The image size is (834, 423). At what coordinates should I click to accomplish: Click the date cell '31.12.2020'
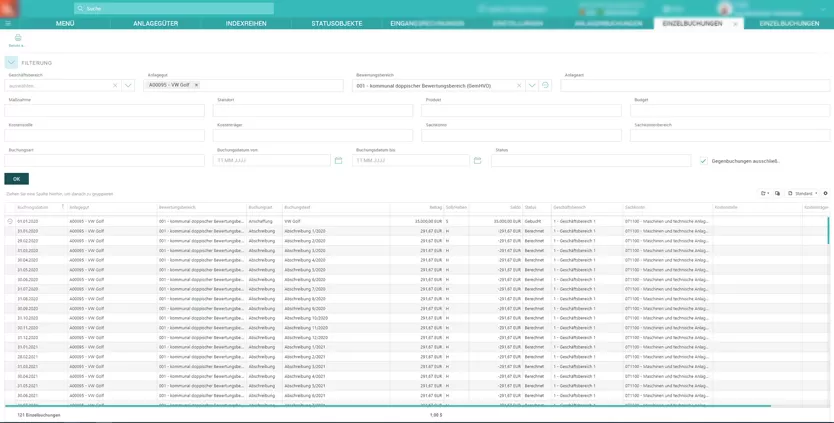(x=28, y=337)
